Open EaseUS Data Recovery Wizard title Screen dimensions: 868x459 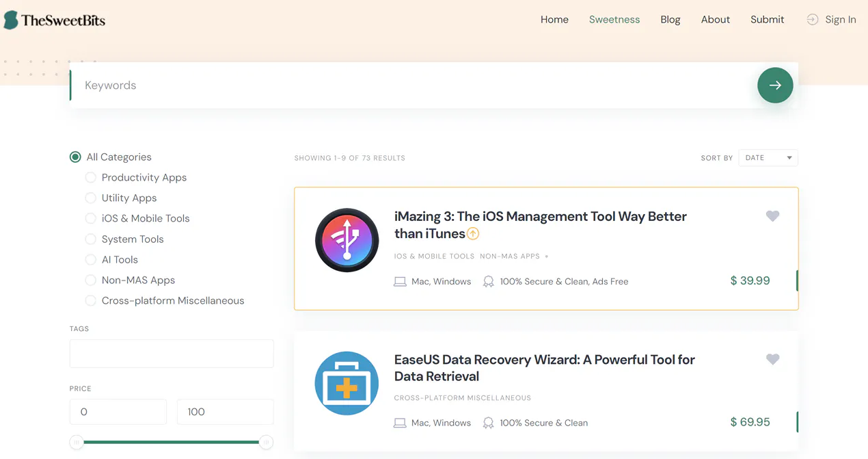(545, 368)
